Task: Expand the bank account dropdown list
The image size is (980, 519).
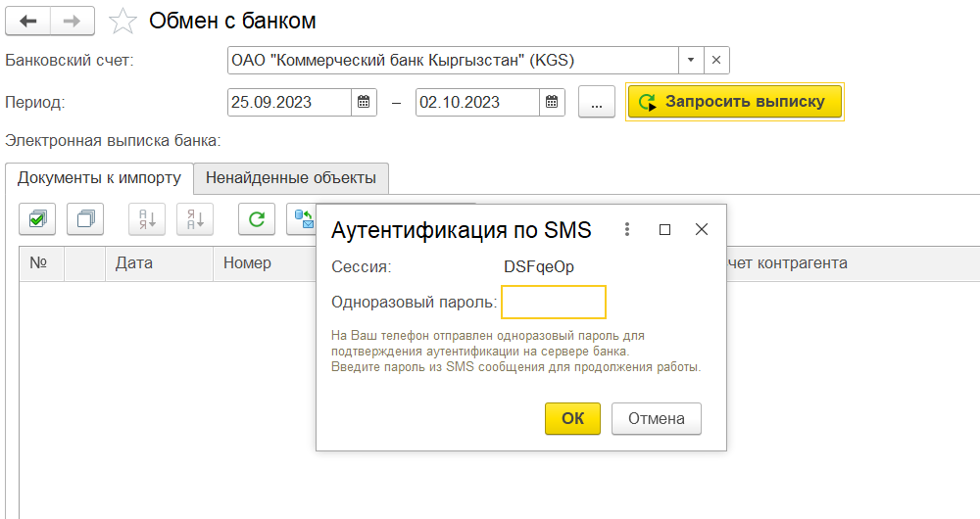Action: click(690, 61)
